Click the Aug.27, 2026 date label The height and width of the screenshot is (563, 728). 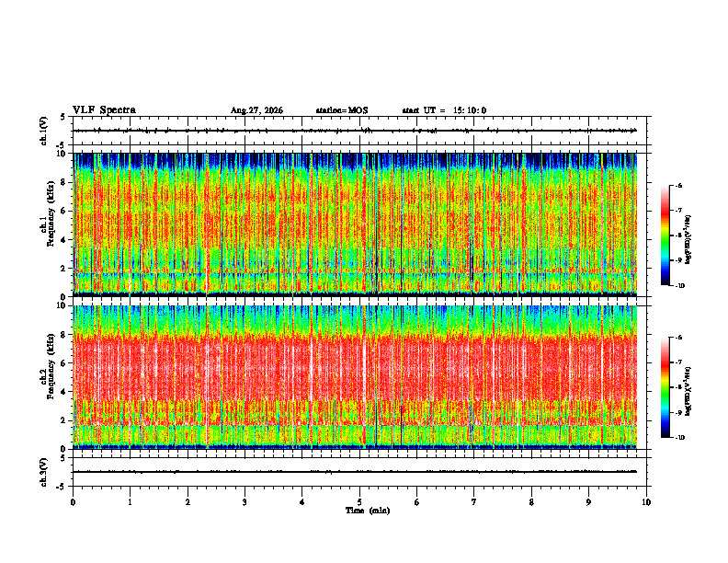click(256, 110)
